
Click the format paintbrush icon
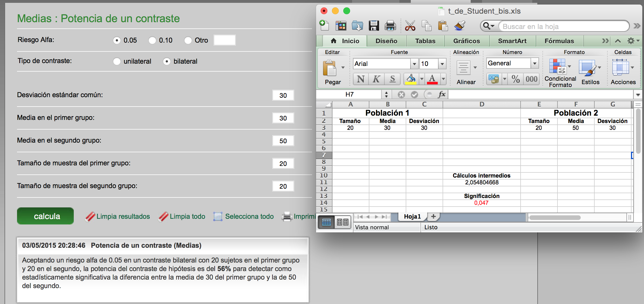pyautogui.click(x=460, y=26)
